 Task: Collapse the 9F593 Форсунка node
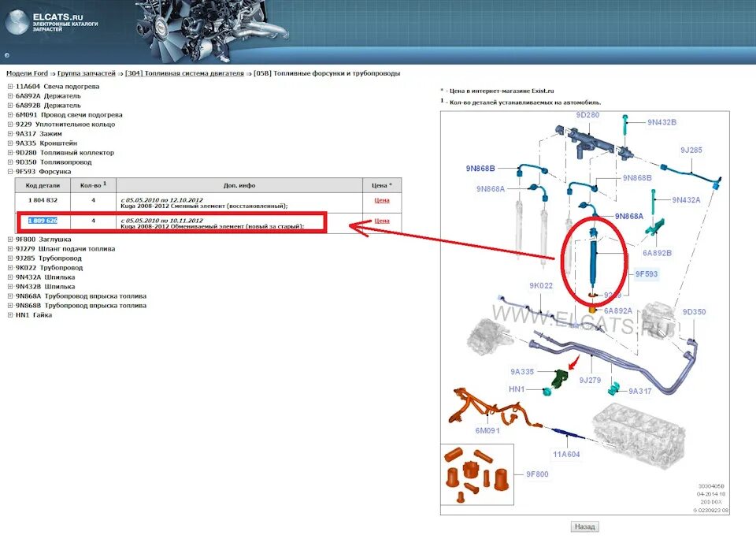point(10,172)
